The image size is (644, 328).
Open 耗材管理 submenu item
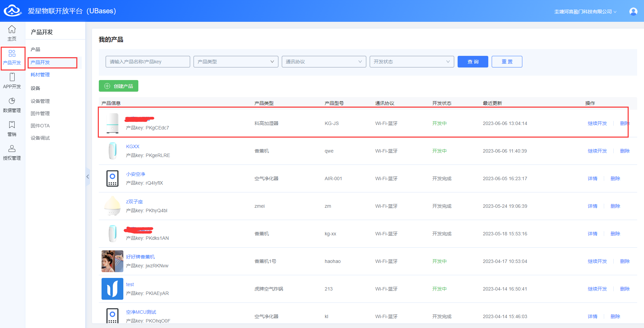[40, 75]
